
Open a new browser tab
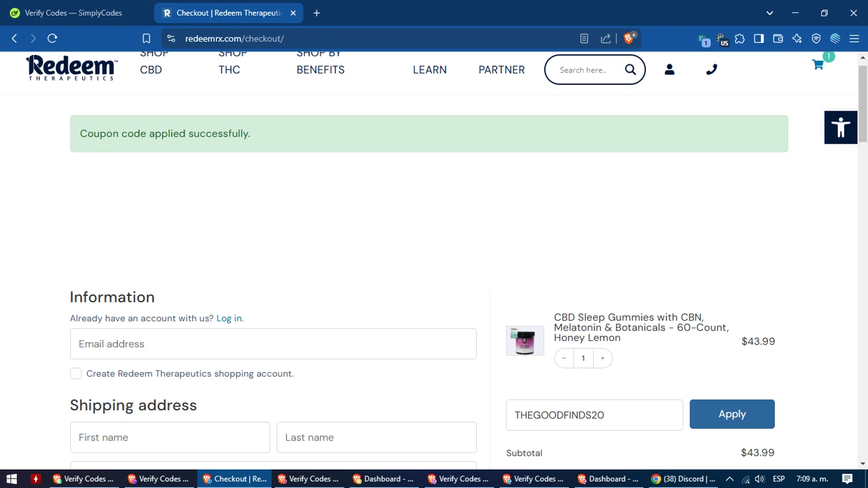point(317,13)
